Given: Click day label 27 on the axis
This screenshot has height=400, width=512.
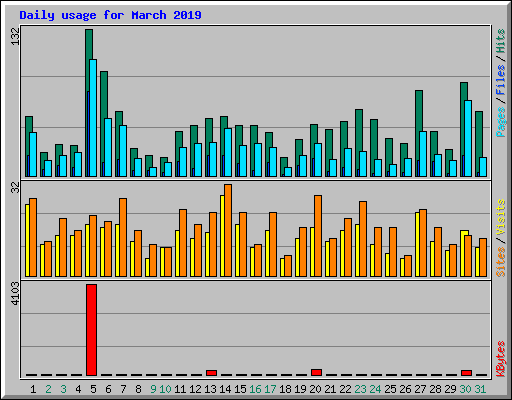Looking at the screenshot, I should coord(420,389).
